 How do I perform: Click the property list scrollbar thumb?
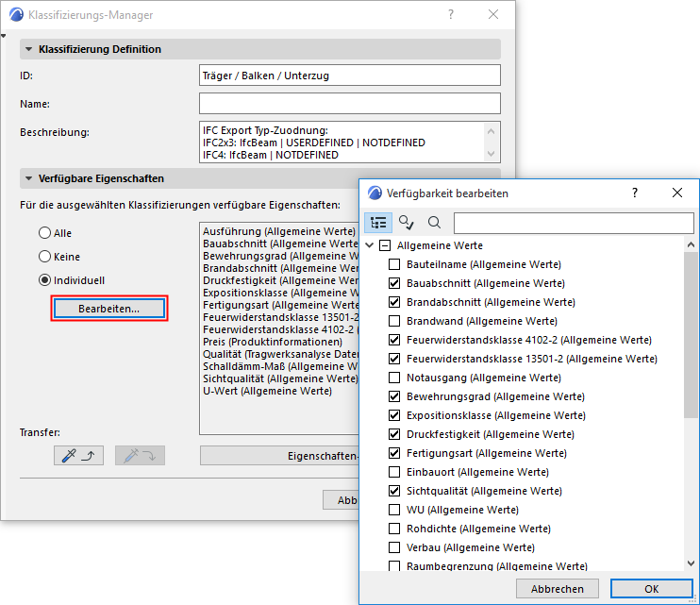coord(692,335)
